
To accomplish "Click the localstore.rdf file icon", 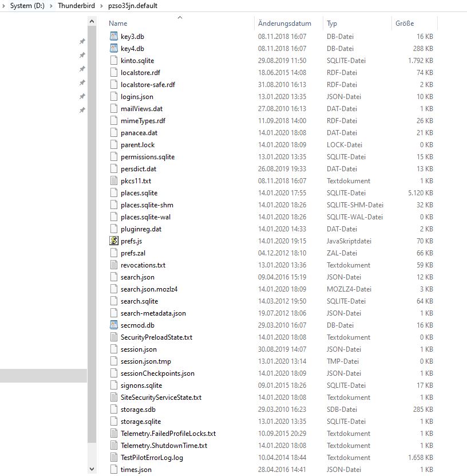I will pyautogui.click(x=114, y=73).
